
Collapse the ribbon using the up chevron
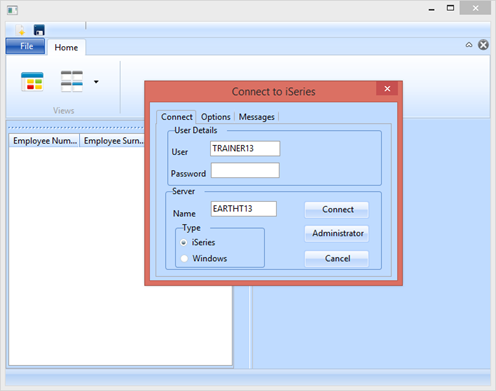pos(469,45)
